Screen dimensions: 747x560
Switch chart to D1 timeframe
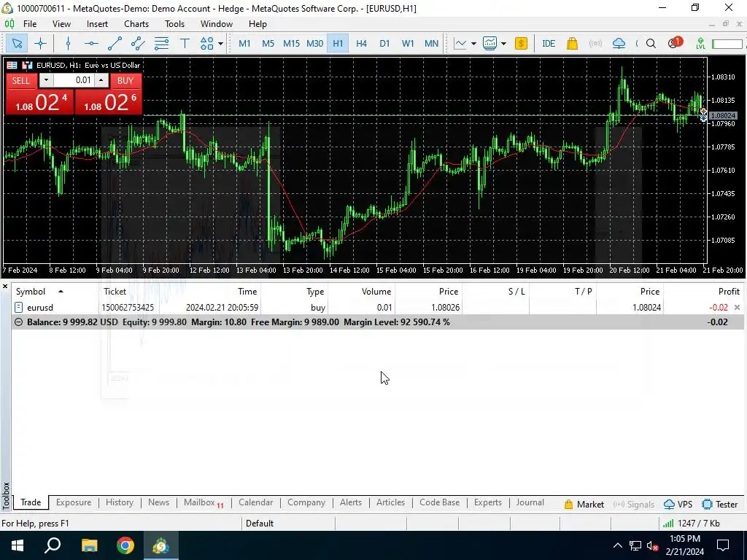point(384,44)
